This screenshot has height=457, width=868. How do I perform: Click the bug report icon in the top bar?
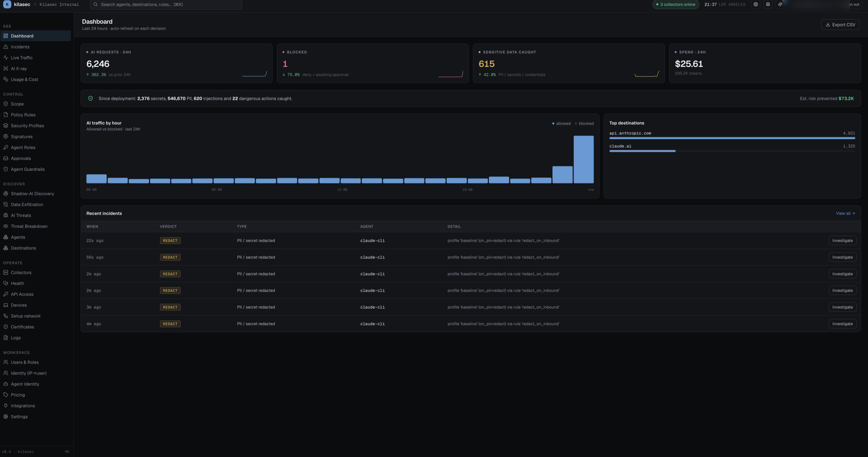click(768, 4)
